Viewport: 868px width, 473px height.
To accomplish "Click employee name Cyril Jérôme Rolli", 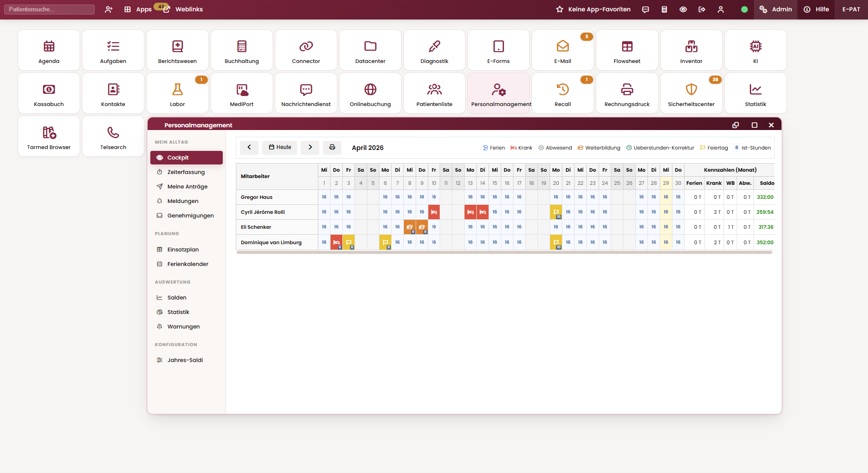I will click(263, 212).
